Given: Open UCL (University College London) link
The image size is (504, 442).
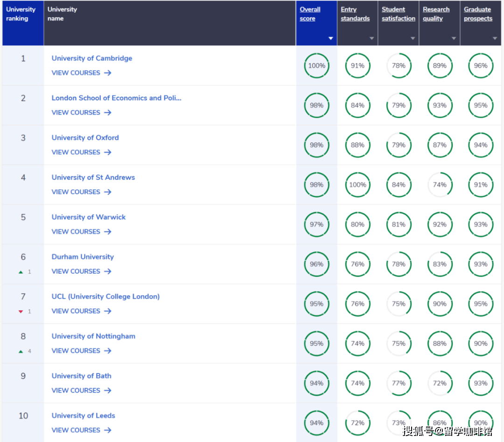Looking at the screenshot, I should click(x=105, y=296).
